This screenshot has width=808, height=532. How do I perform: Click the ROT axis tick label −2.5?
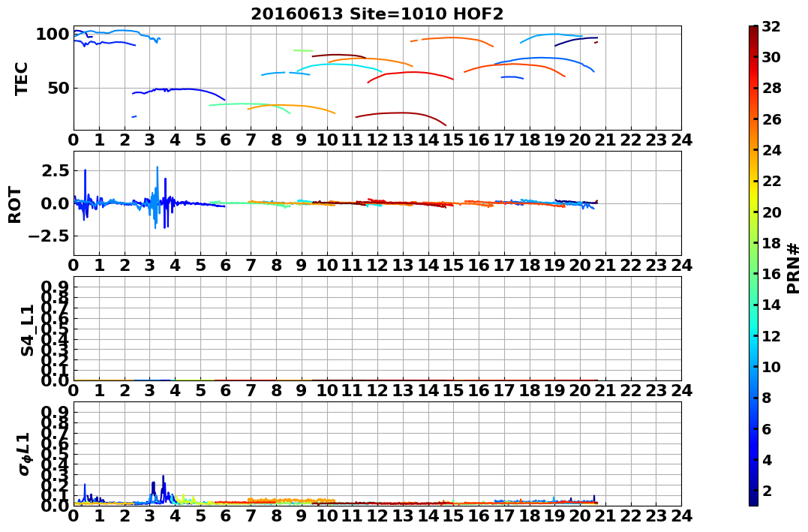(49, 236)
